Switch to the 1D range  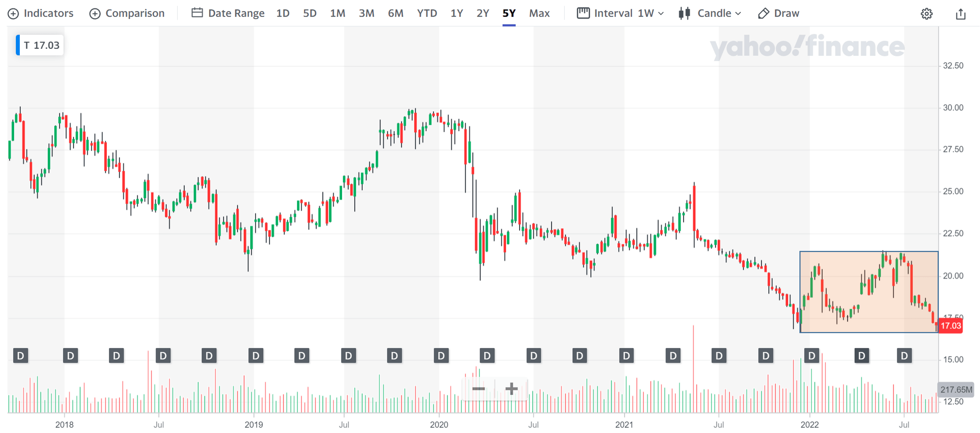point(283,13)
